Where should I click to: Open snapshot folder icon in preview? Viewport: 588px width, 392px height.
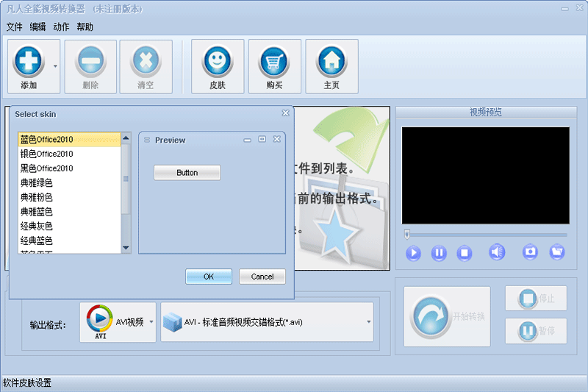point(557,252)
